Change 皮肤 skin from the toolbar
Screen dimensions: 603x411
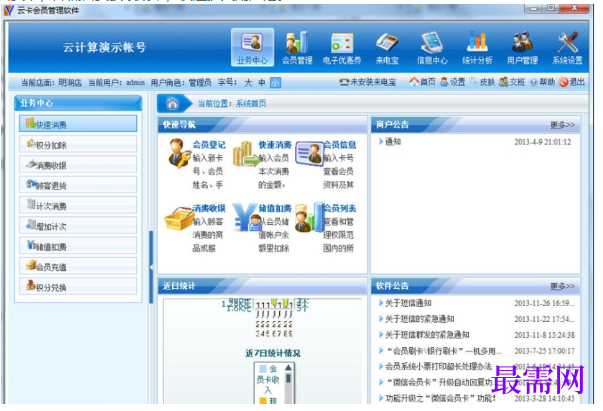[x=482, y=82]
